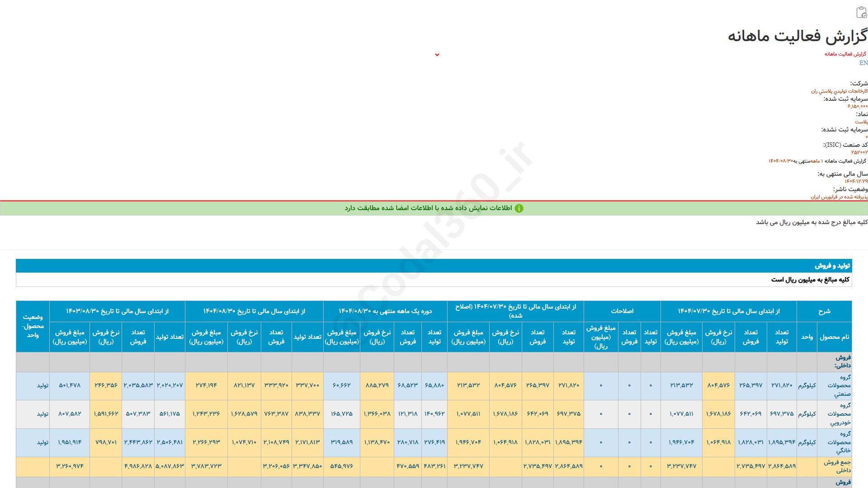This screenshot has width=868, height=488.
Task: Open company name کارخانجات توليدي پلاستي ران
Action: [x=839, y=91]
